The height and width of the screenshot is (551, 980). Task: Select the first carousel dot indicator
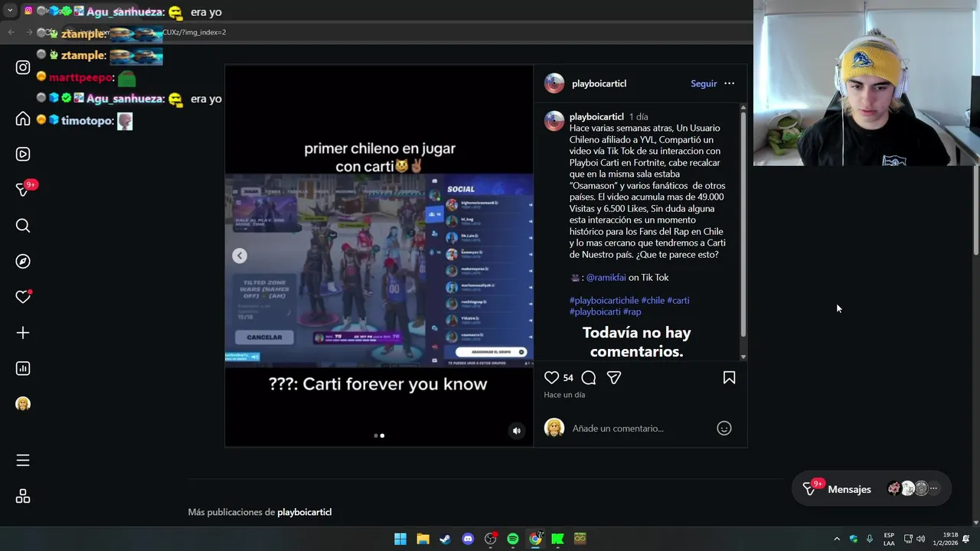click(x=375, y=435)
